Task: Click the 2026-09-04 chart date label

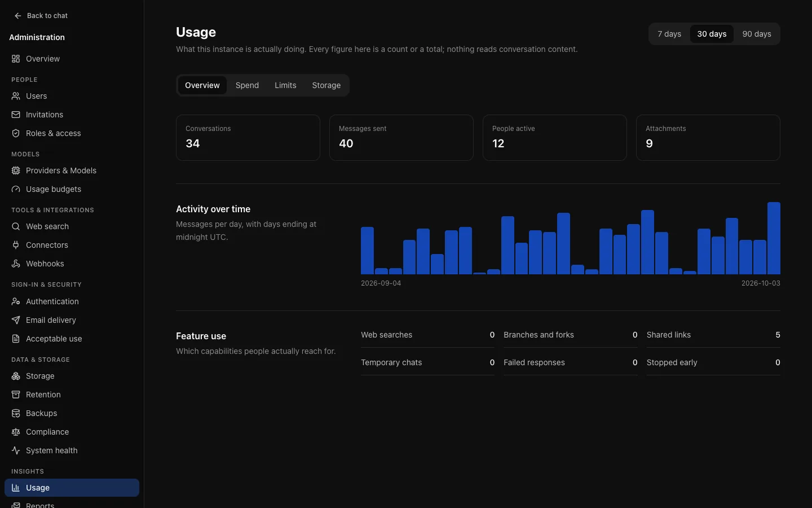Action: pyautogui.click(x=381, y=283)
